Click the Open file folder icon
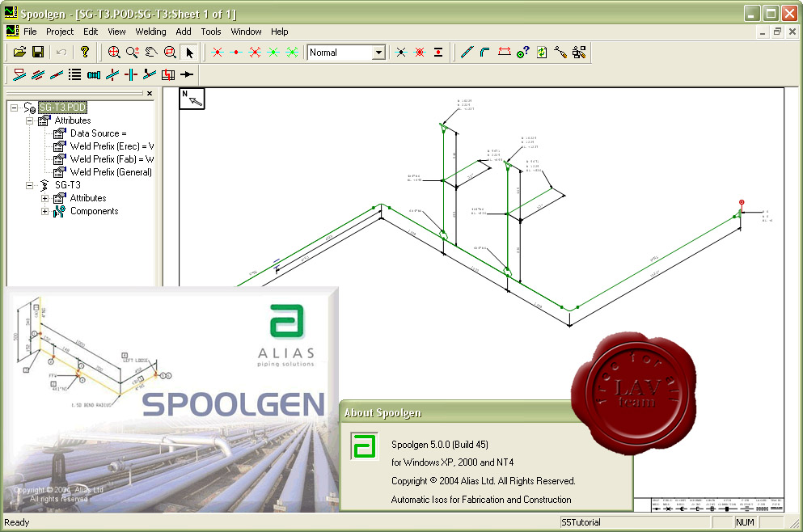803x532 pixels. tap(19, 53)
